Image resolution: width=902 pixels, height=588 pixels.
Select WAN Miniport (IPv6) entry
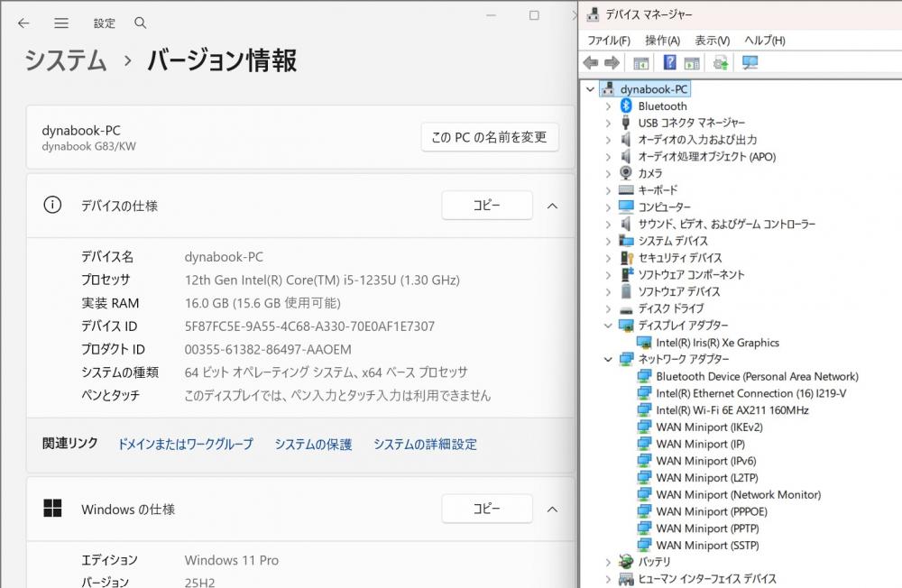pos(706,461)
